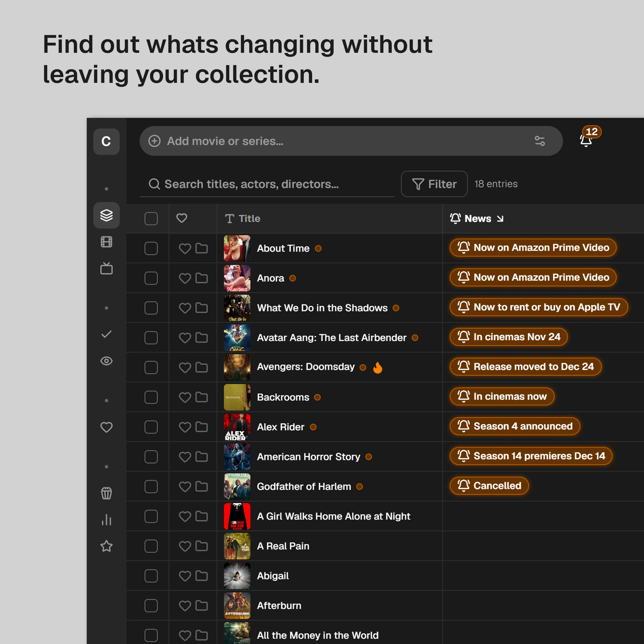Favorite Alex Rider with heart icon
The height and width of the screenshot is (644, 644).
coord(185,427)
